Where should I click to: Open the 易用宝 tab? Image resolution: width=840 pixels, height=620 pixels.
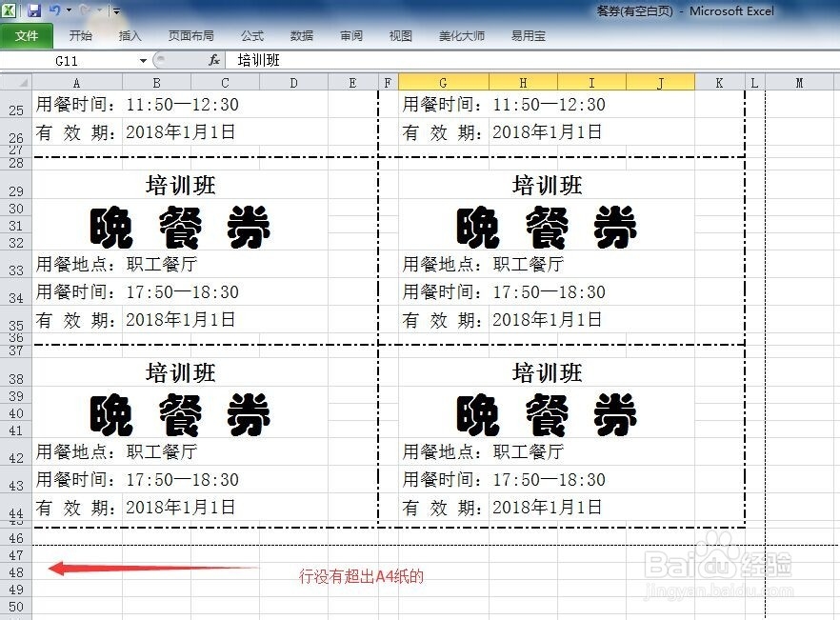(527, 35)
